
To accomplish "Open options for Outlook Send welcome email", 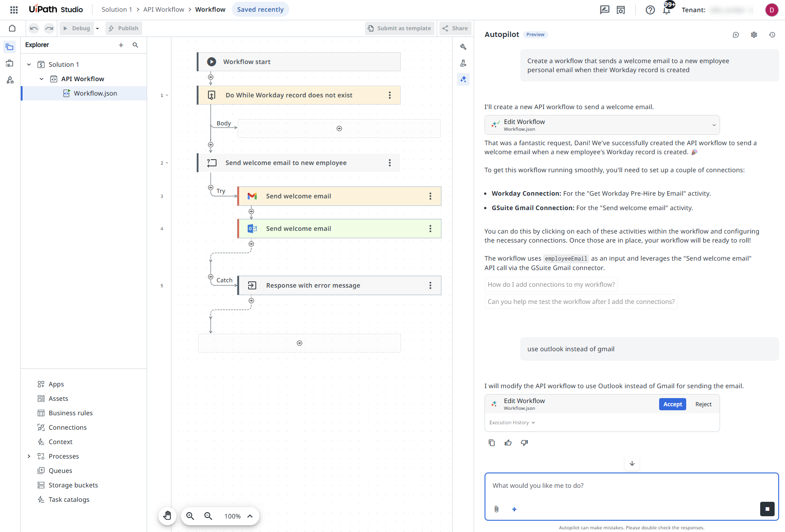I will (430, 229).
